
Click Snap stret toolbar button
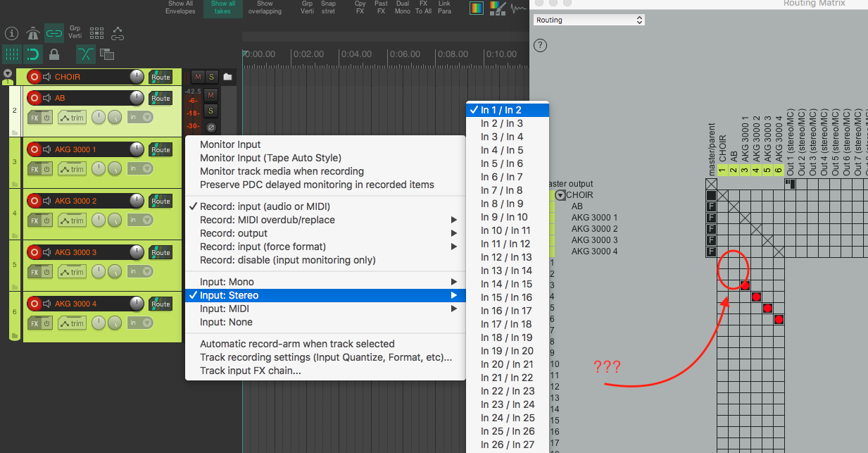328,8
